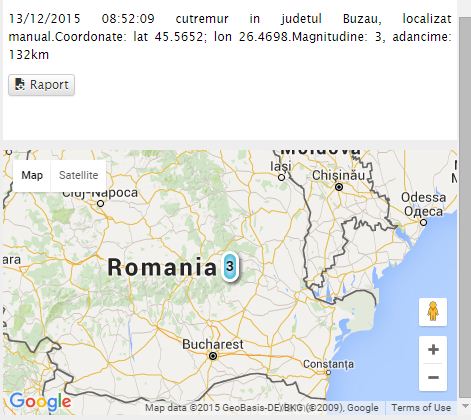Click the Constanța city dot
Viewport: 471px width, 420px height.
tap(328, 372)
